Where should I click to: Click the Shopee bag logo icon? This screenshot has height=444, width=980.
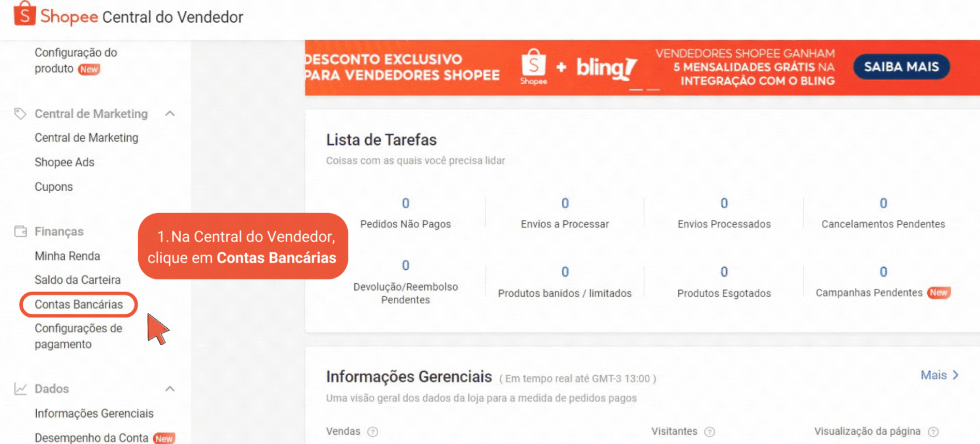coord(24,14)
